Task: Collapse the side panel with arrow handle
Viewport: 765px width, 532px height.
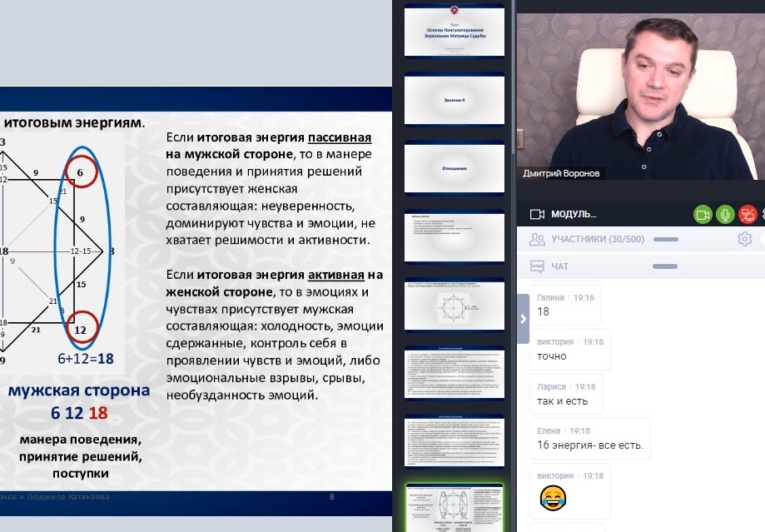Action: pyautogui.click(x=523, y=318)
